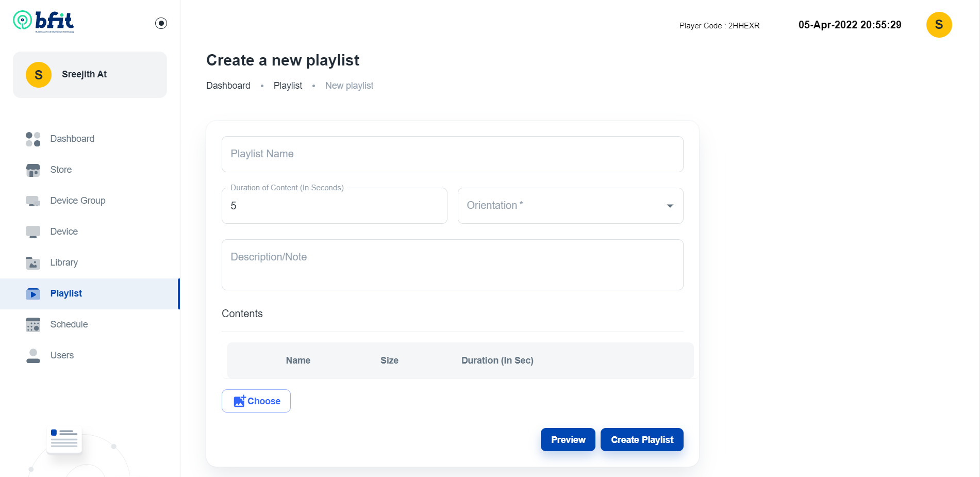Click the Orientation dropdown arrow

click(x=670, y=206)
